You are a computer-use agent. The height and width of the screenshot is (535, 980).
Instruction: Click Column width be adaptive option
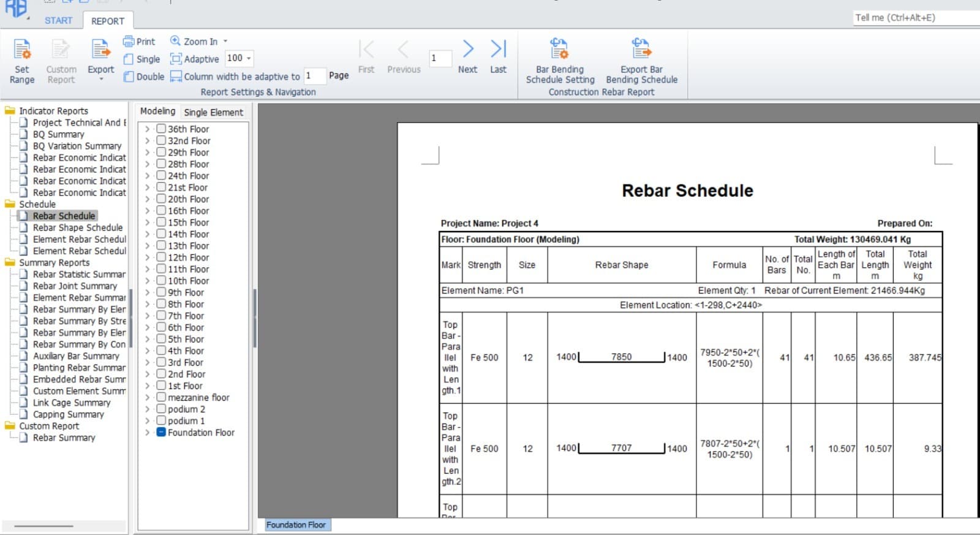tap(235, 77)
